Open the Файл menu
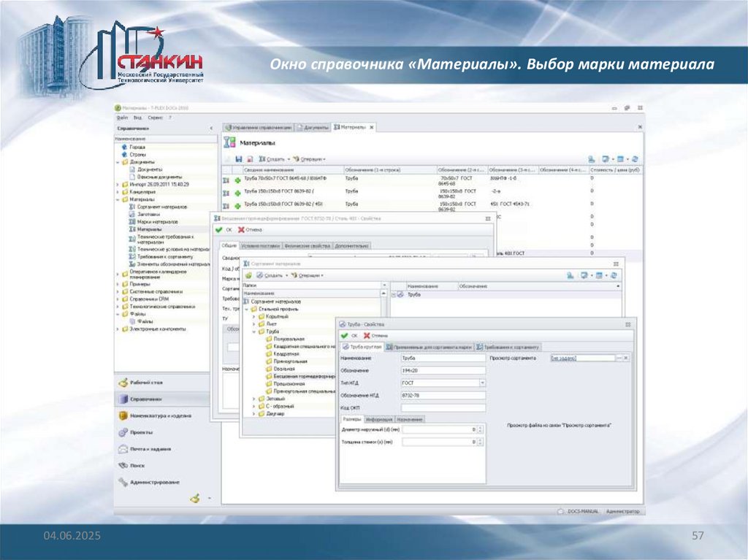This screenshot has width=748, height=560. (122, 118)
